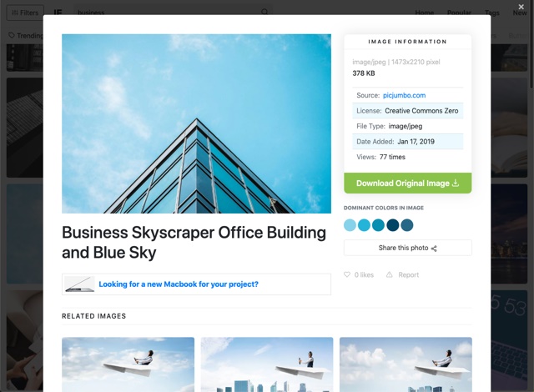The height and width of the screenshot is (392, 534).
Task: Open picjumbo.com source link
Action: coord(404,95)
